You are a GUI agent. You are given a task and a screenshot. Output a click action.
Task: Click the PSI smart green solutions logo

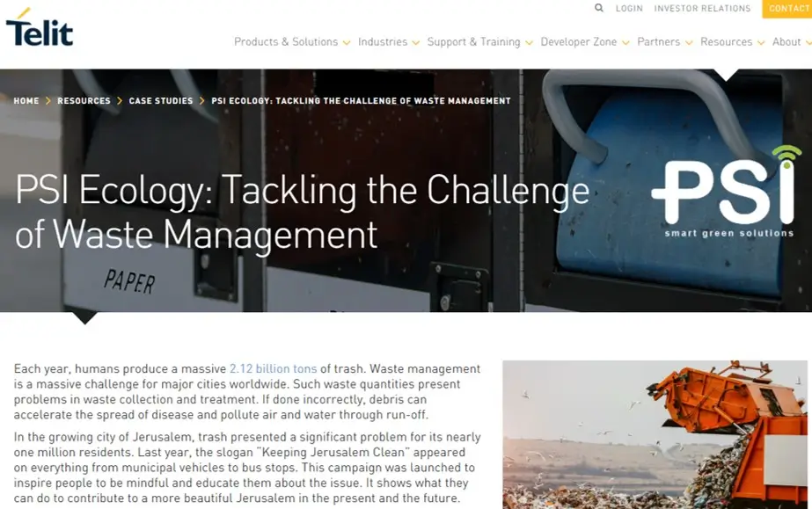click(x=726, y=192)
